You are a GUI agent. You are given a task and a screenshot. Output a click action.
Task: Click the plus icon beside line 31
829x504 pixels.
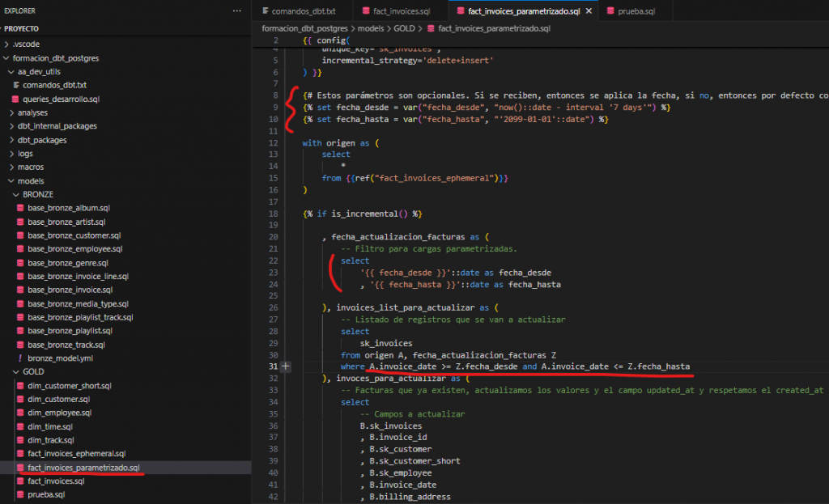(285, 366)
